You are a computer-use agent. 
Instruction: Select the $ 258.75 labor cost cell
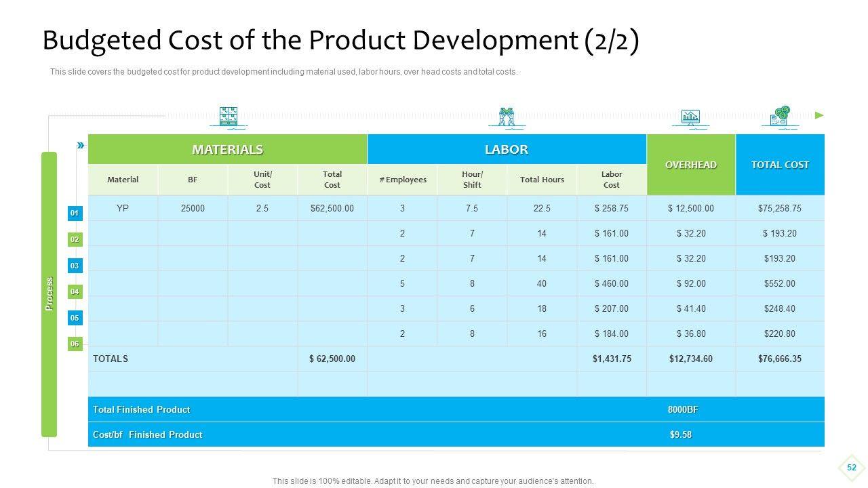612,208
